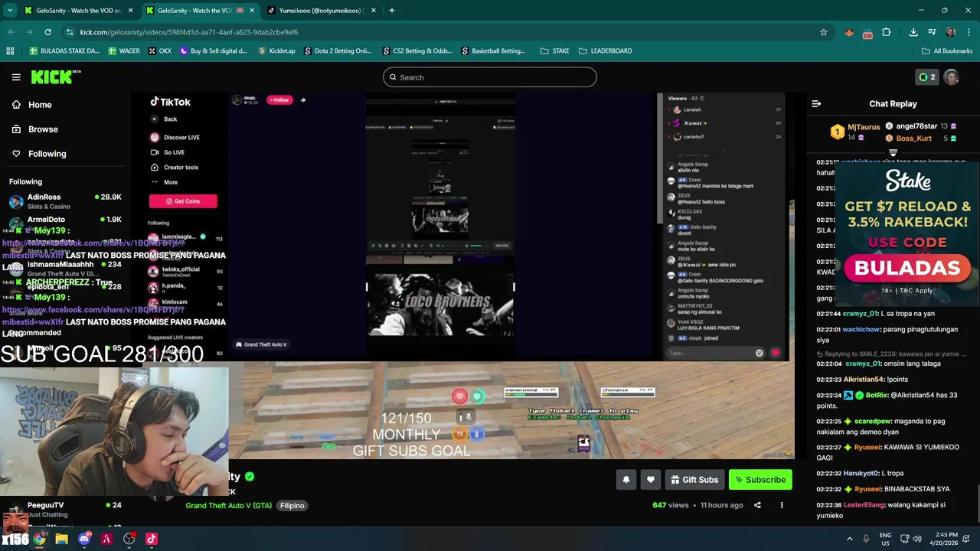Open the Kick points balance showing 2

(927, 77)
